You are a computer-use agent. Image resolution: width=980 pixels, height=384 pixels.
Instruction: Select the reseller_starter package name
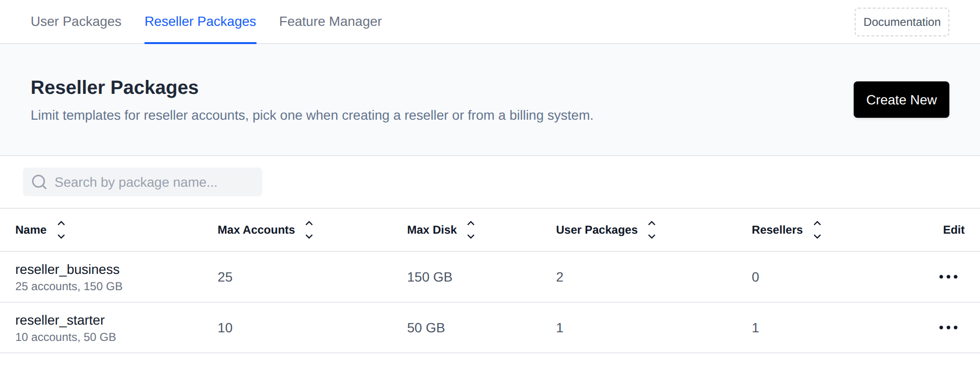point(60,320)
